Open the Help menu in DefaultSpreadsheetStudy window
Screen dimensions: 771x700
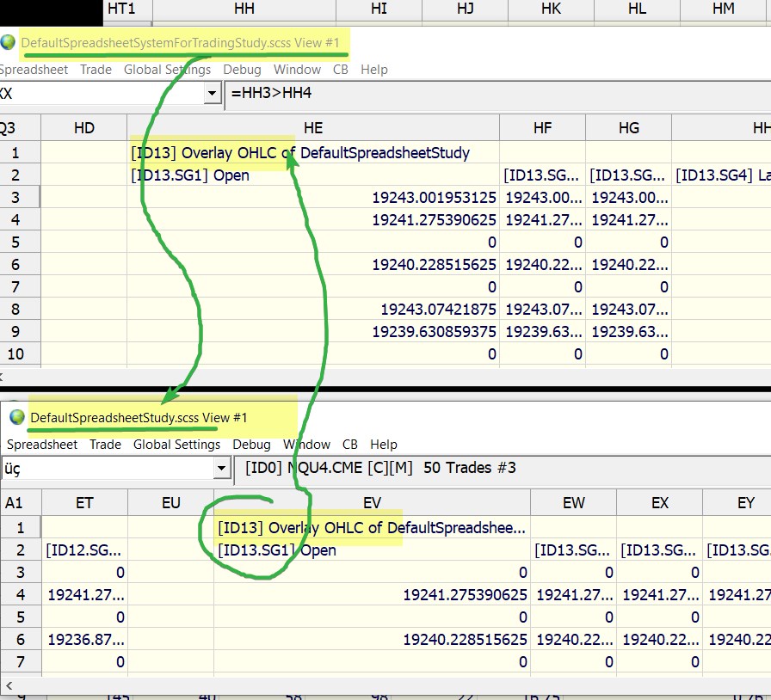tap(384, 445)
